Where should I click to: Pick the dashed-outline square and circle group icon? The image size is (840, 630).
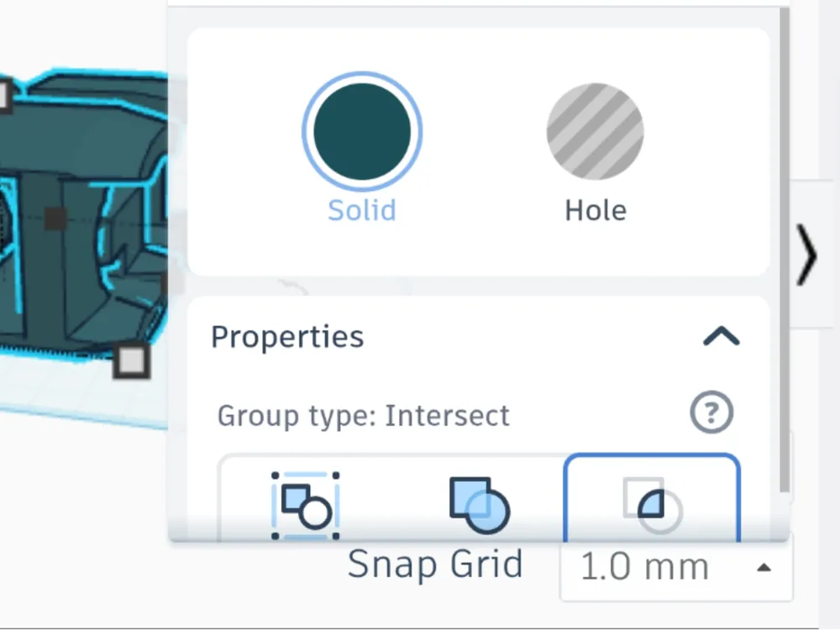(306, 505)
